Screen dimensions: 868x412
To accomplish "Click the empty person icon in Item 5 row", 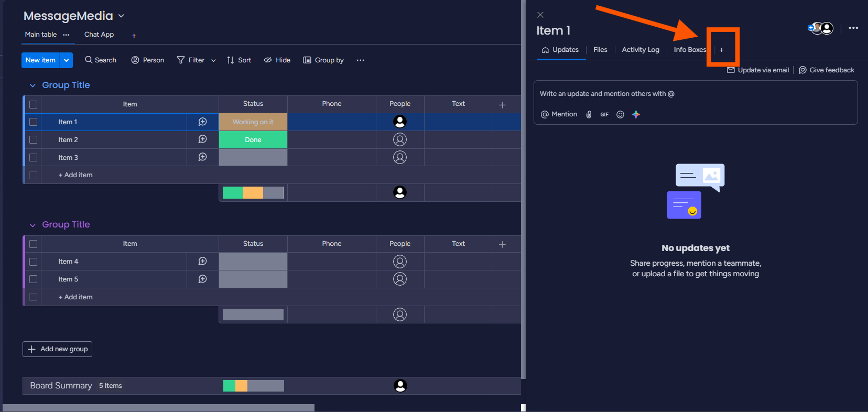I will [x=400, y=279].
